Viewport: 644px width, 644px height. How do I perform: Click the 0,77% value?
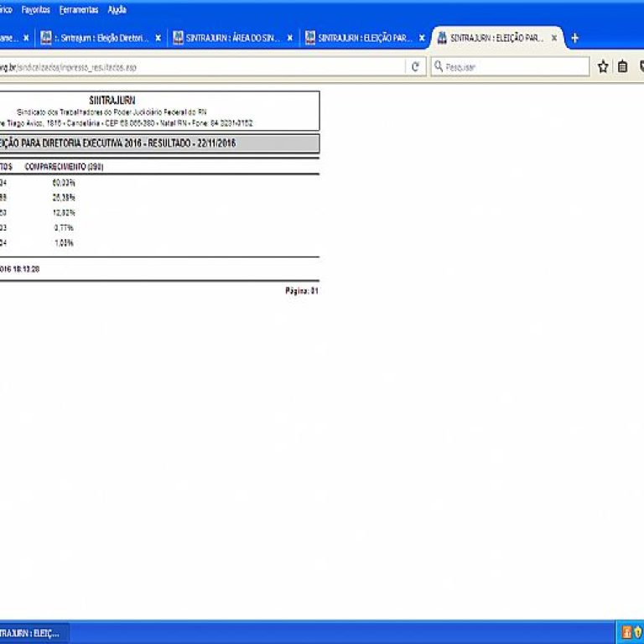pyautogui.click(x=64, y=228)
